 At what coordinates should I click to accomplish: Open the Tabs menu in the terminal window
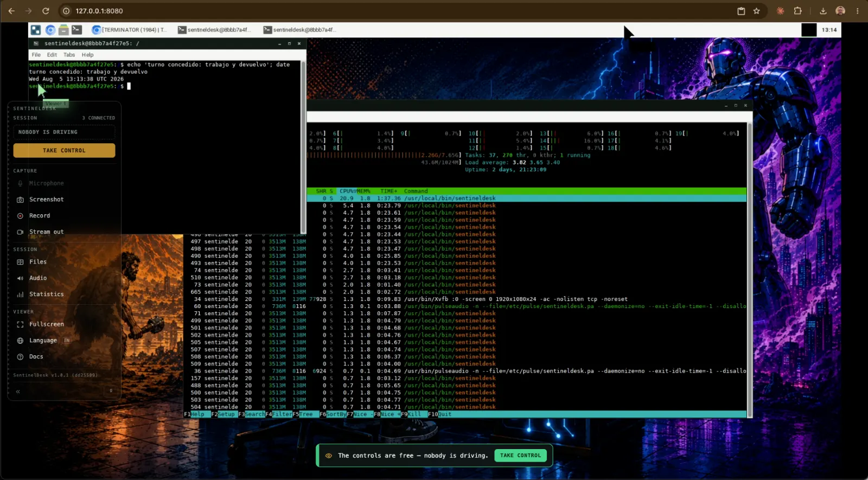(69, 55)
